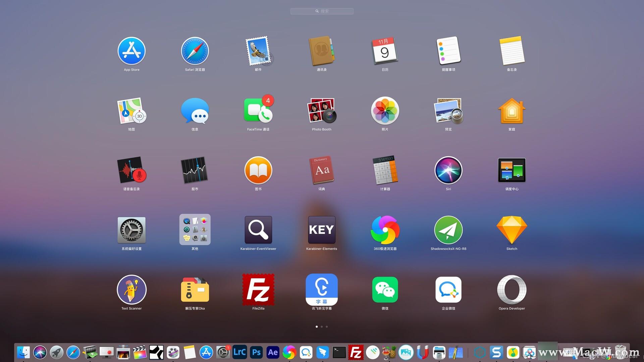644x362 pixels.
Task: Open Final Cut Pro from the Dock
Action: tap(140, 352)
